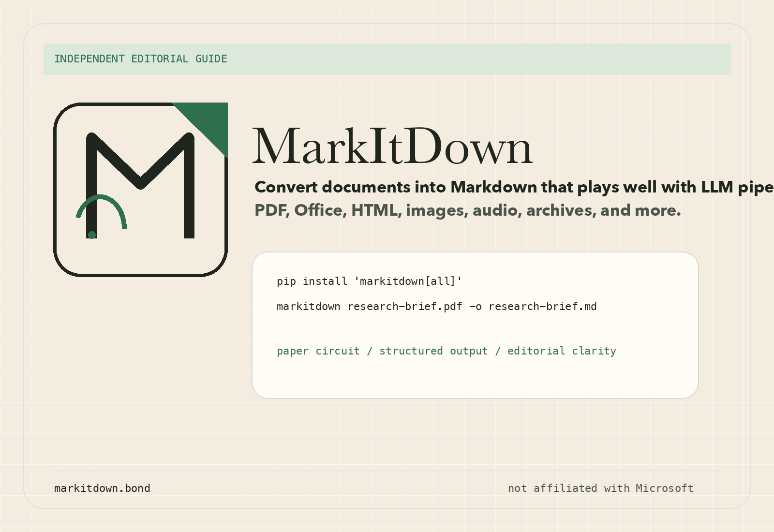Toggle the 'structured output' tag
The image size is (774, 532).
click(433, 351)
